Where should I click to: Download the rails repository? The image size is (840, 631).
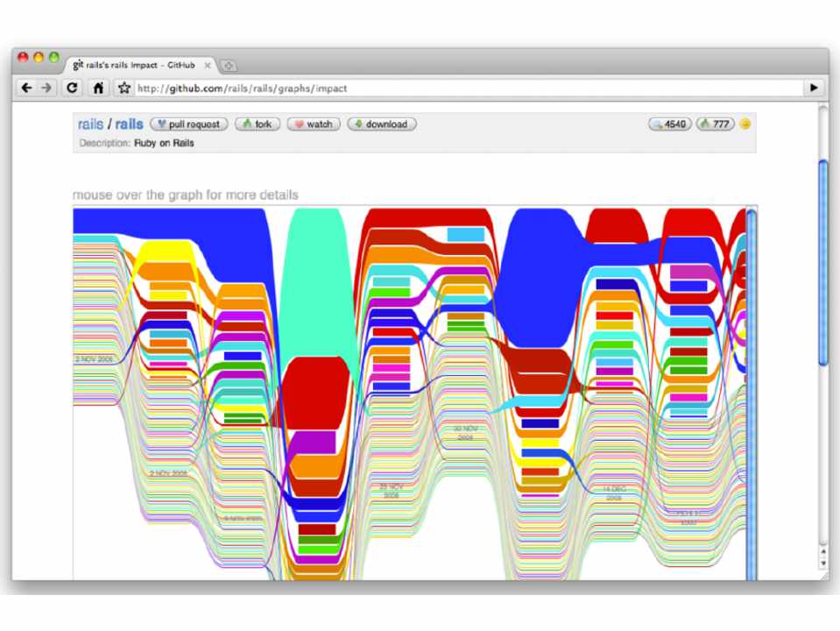click(381, 124)
